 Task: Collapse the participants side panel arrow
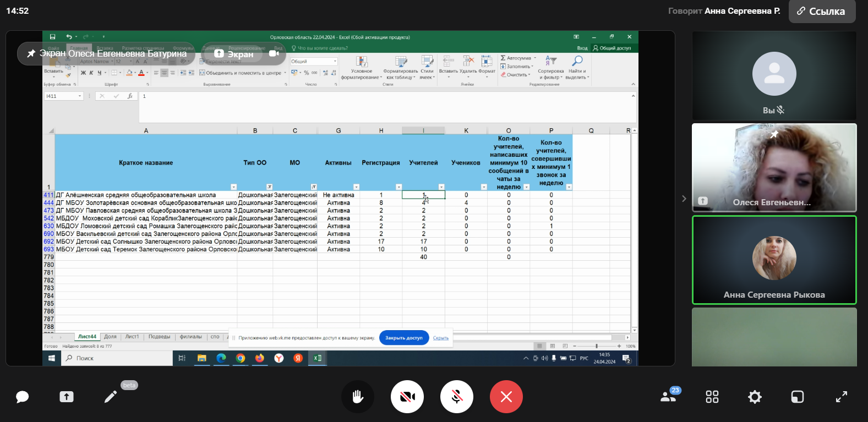pyautogui.click(x=684, y=199)
